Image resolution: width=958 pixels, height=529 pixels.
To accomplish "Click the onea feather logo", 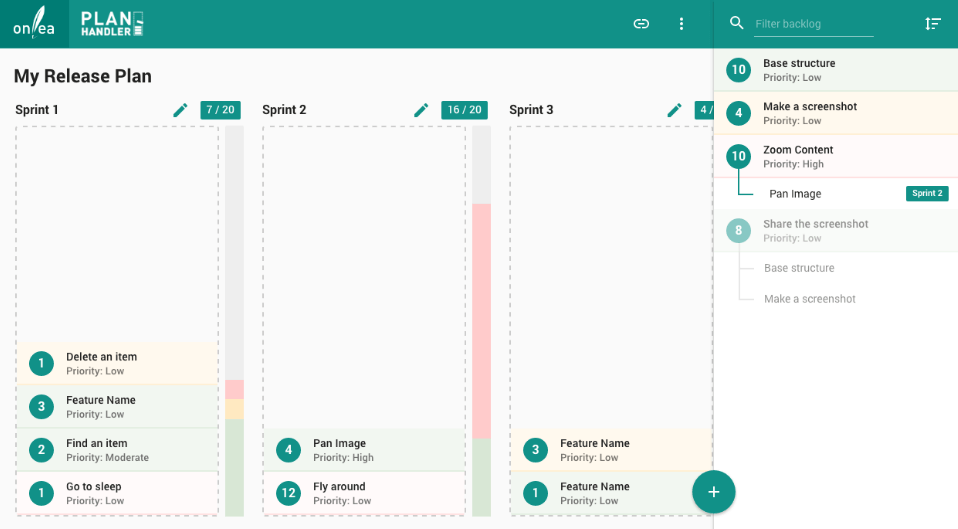I will [x=34, y=23].
